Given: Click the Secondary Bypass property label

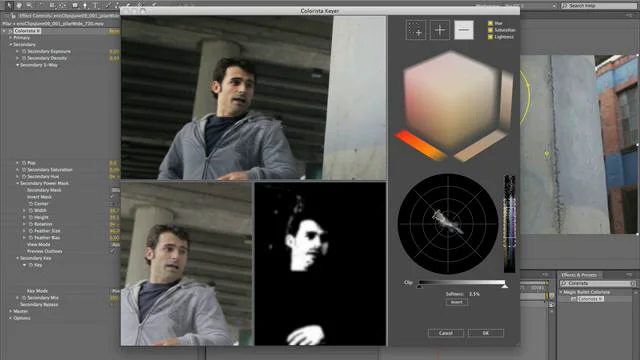Looking at the screenshot, I should click(39, 304).
